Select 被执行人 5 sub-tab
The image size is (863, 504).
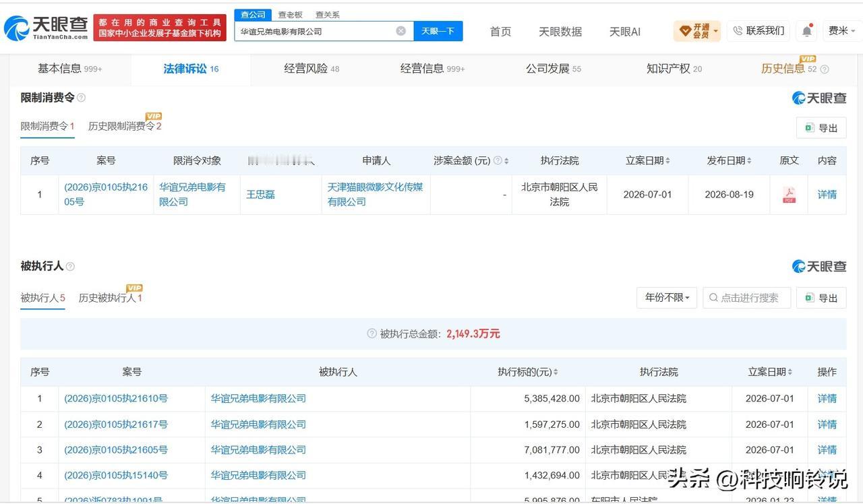42,298
